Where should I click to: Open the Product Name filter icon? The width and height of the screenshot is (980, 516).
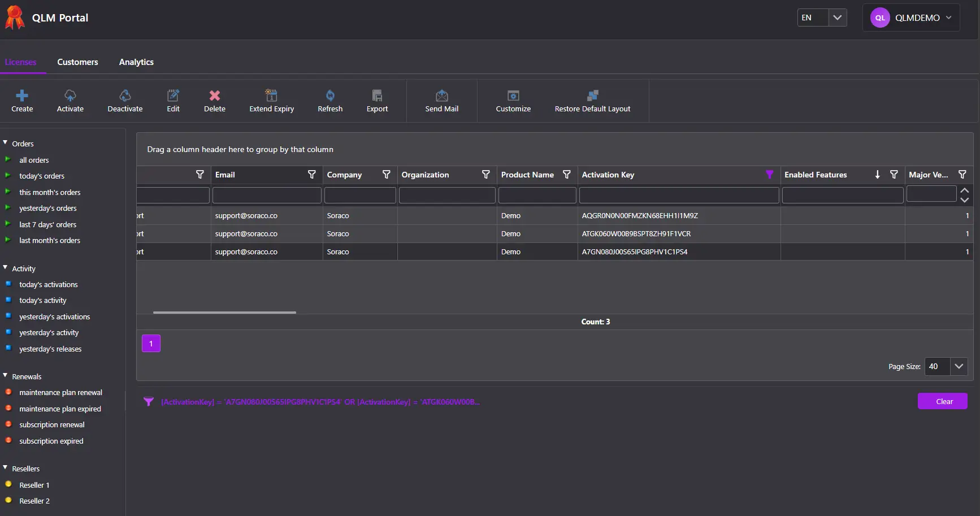click(x=567, y=175)
